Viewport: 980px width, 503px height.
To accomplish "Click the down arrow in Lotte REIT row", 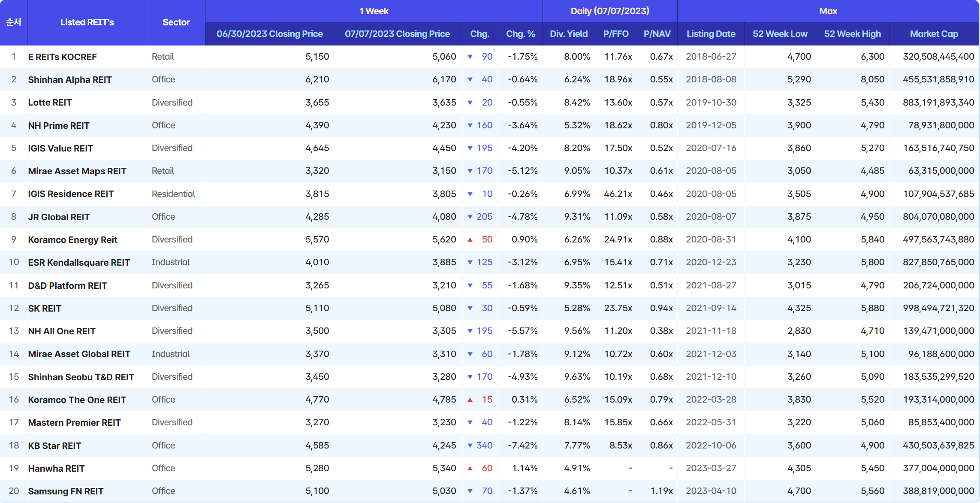I will 470,103.
